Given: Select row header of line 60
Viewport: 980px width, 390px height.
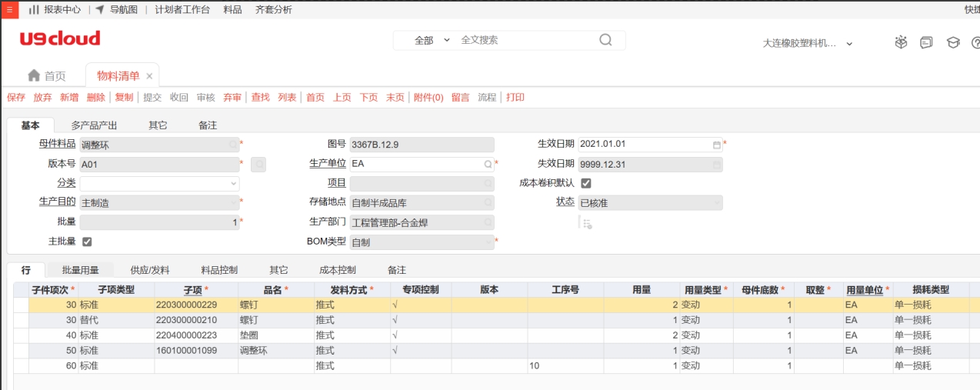Looking at the screenshot, I should coord(22,366).
